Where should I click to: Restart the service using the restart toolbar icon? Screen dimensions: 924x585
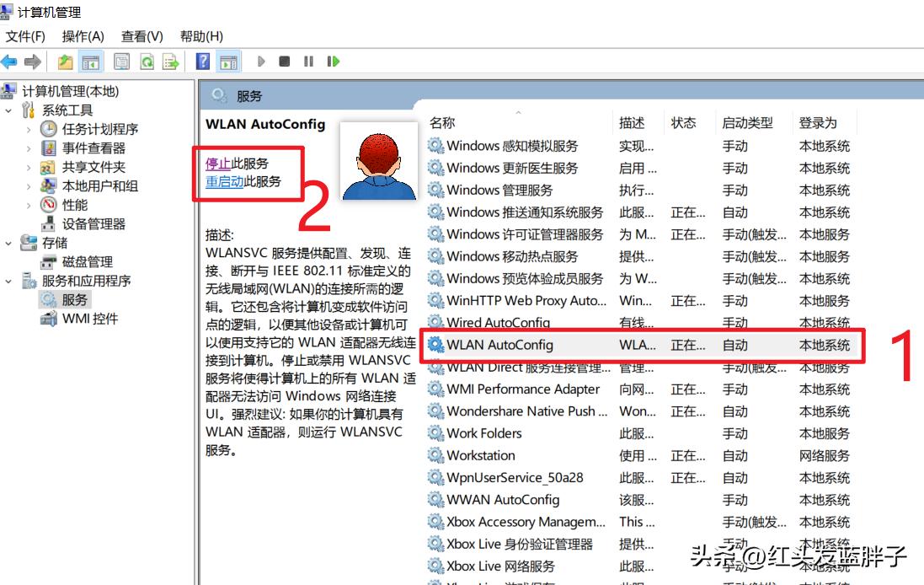tap(333, 61)
